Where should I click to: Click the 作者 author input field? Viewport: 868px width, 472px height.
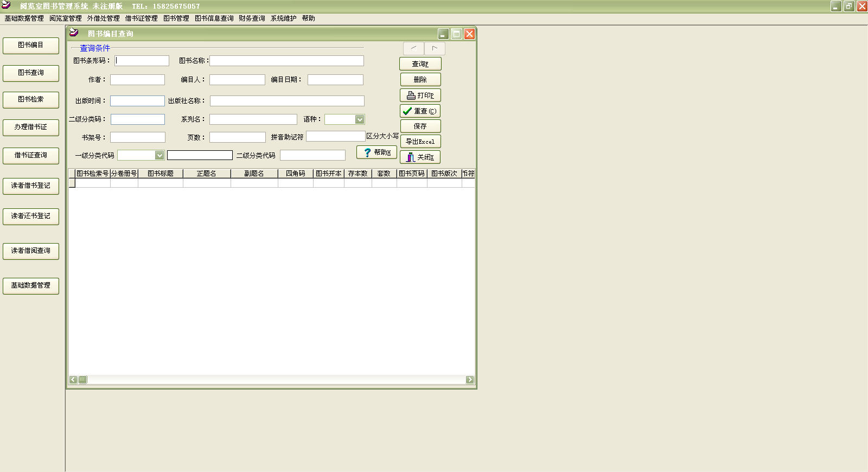click(137, 80)
